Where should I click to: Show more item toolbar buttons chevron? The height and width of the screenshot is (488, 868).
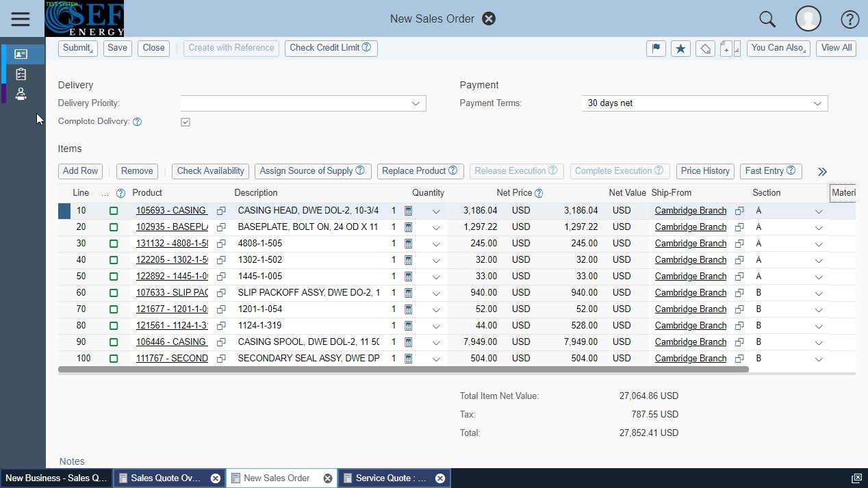point(822,172)
